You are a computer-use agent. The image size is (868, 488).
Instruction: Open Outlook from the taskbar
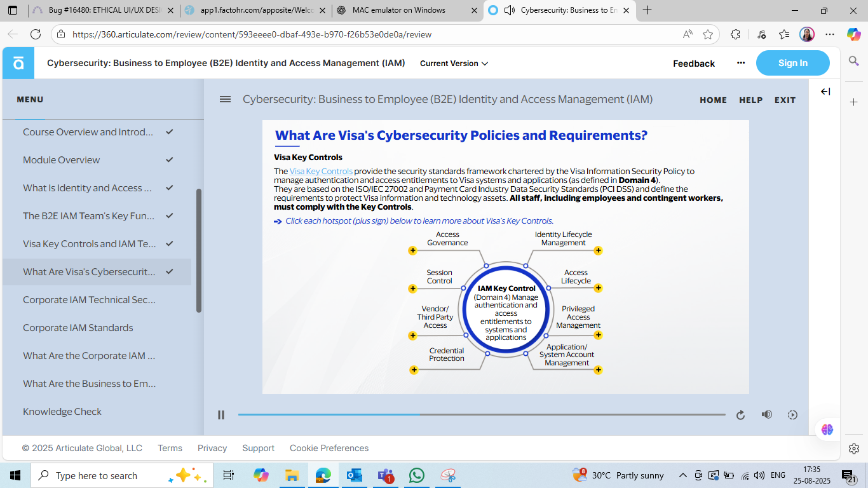(354, 475)
